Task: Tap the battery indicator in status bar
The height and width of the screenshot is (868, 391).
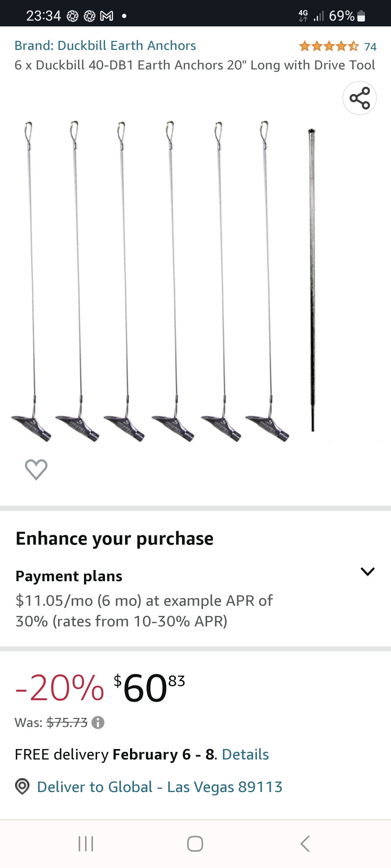Action: [361, 16]
